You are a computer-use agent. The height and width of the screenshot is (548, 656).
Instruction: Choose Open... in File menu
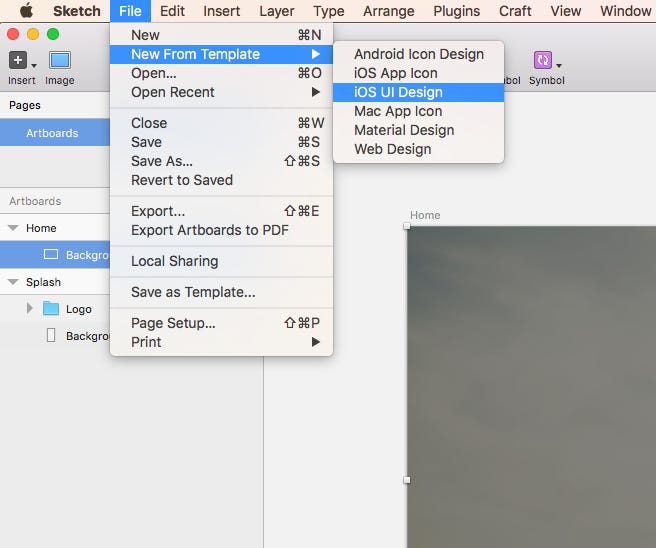point(221,73)
